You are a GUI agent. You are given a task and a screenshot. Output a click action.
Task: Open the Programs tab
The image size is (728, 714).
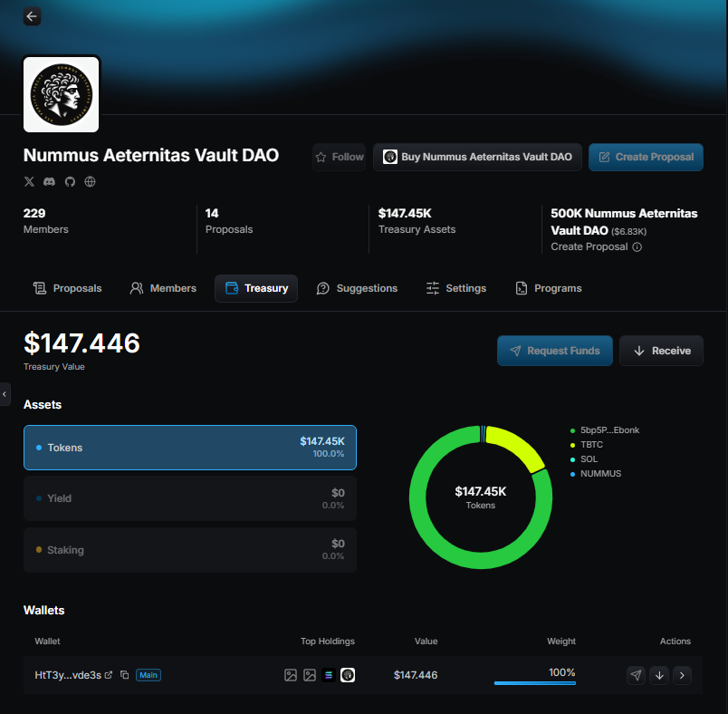[x=549, y=288]
